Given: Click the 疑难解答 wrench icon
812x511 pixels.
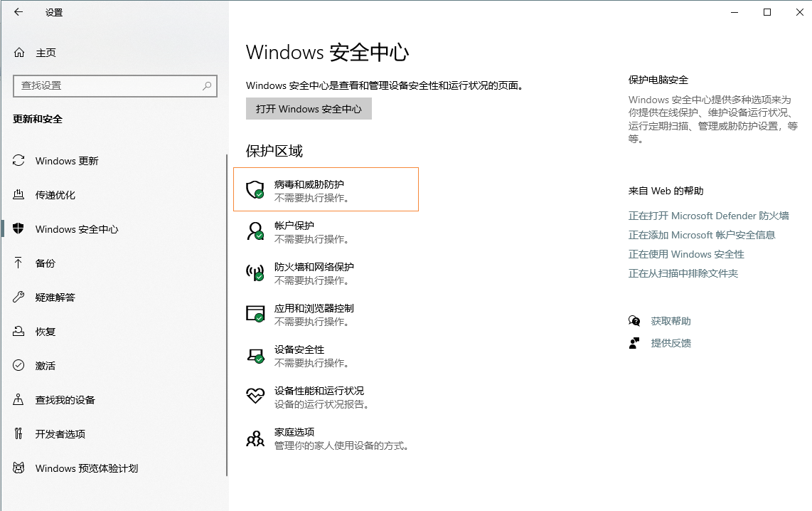Looking at the screenshot, I should tap(18, 297).
